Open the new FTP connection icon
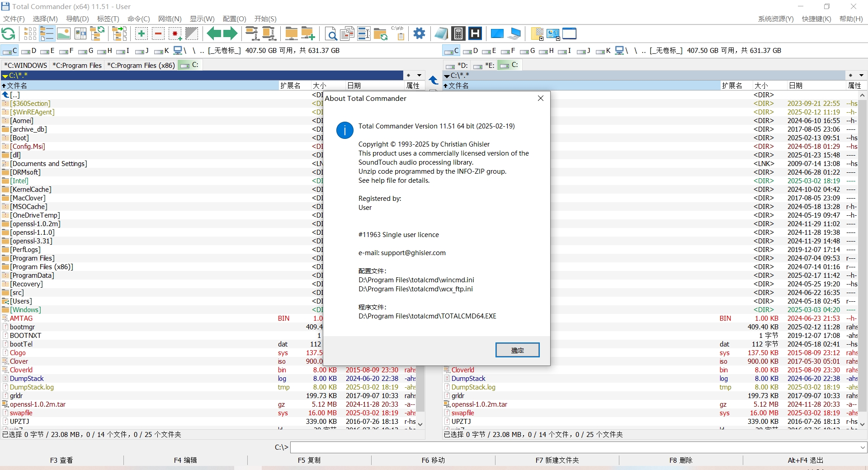This screenshot has height=470, width=868. 308,33
